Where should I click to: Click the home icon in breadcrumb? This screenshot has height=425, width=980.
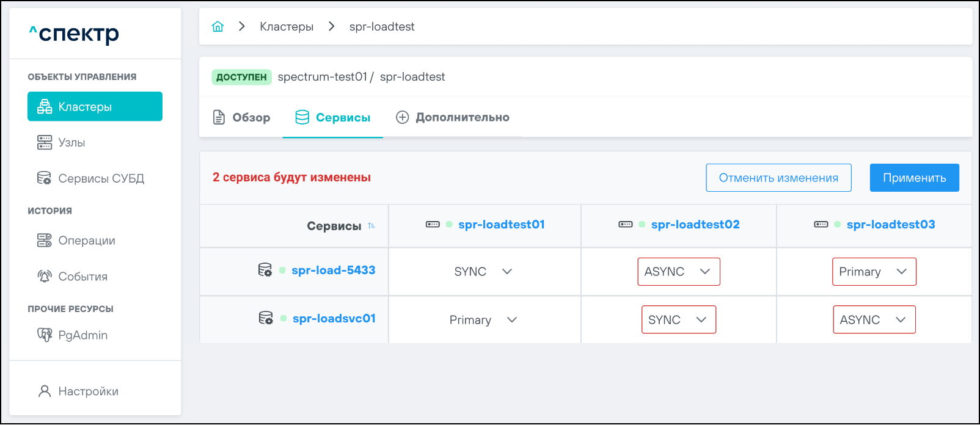218,27
